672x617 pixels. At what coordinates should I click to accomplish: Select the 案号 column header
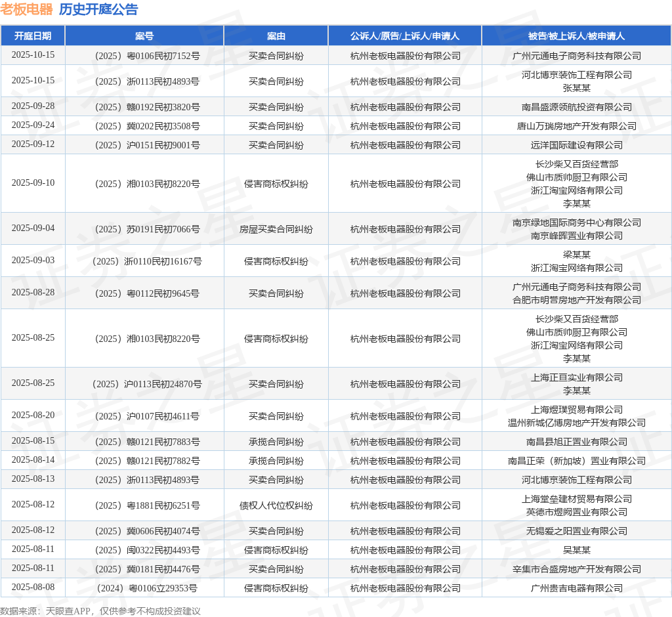(144, 36)
